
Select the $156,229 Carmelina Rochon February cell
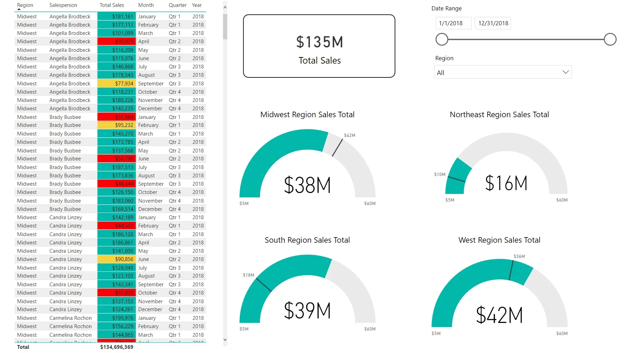point(117,326)
